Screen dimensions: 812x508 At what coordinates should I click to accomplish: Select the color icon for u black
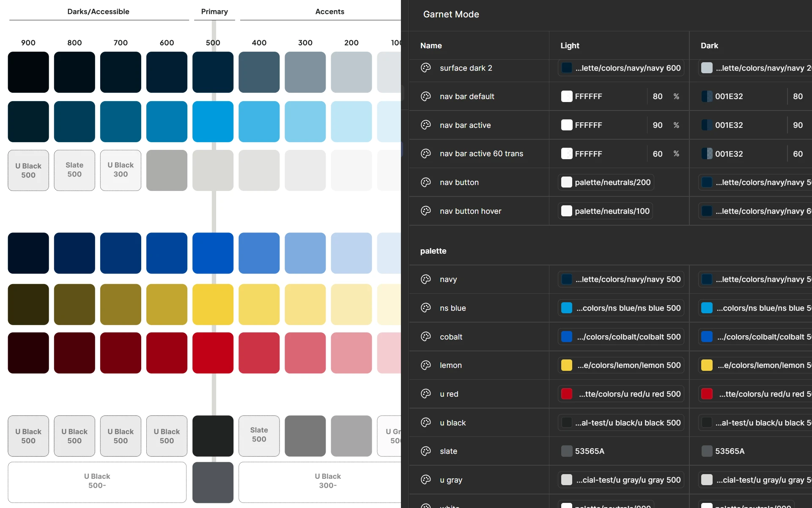click(426, 422)
